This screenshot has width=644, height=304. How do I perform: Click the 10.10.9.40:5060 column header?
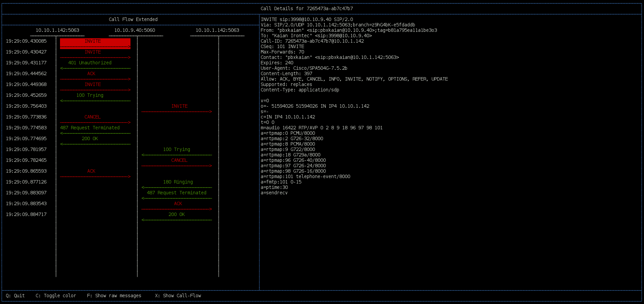pos(135,30)
